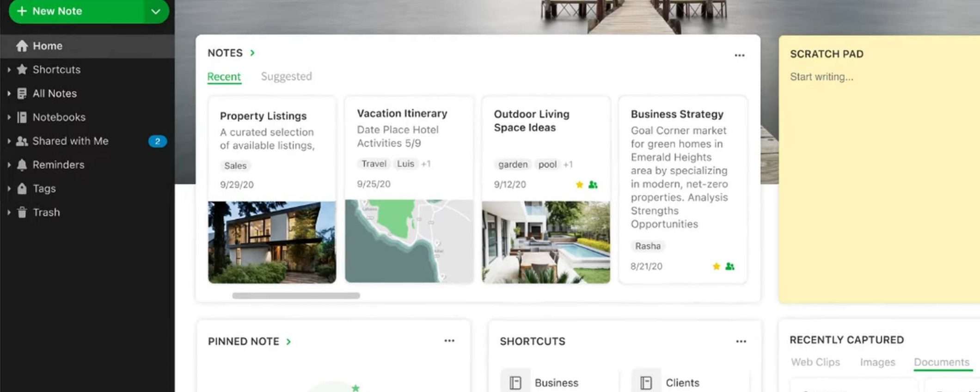Expand the Notebooks tree in sidebar

tap(9, 117)
